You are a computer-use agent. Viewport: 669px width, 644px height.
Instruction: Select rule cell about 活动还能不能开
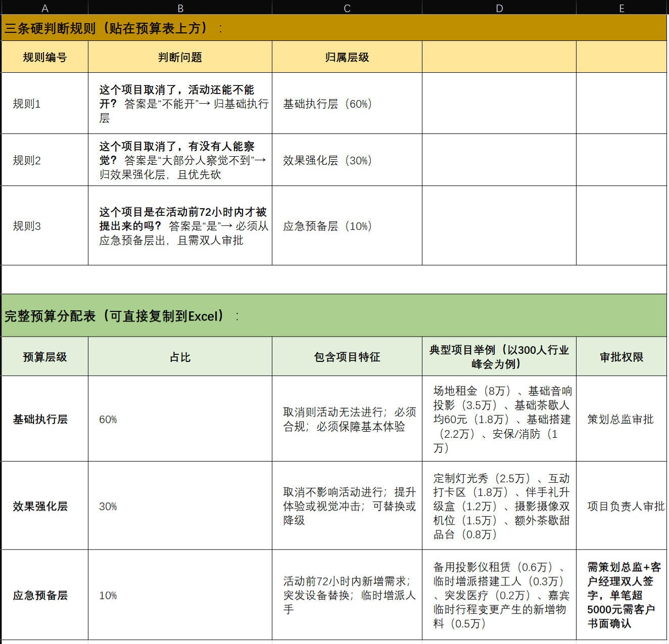[180, 104]
